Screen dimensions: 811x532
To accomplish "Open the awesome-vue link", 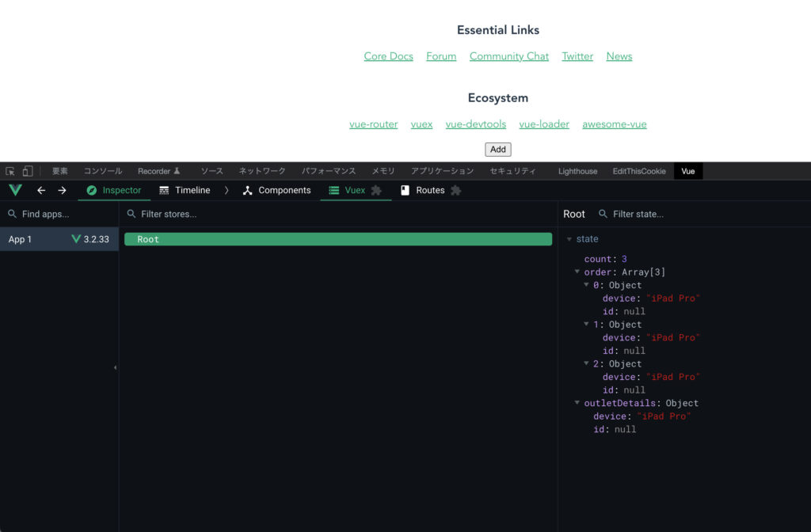I will coord(615,124).
